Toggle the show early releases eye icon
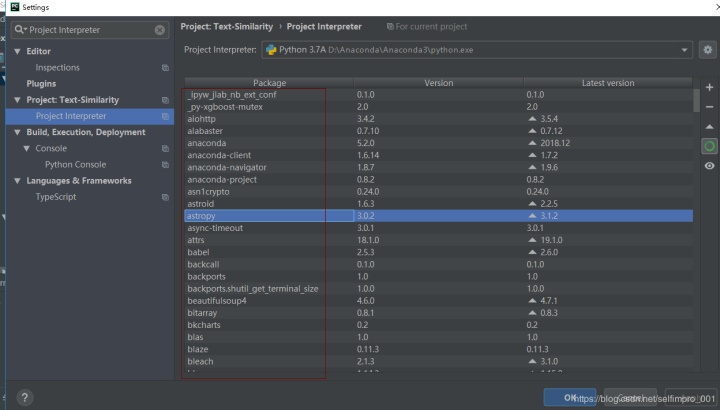Viewport: 720px width, 410px height. pyautogui.click(x=709, y=166)
